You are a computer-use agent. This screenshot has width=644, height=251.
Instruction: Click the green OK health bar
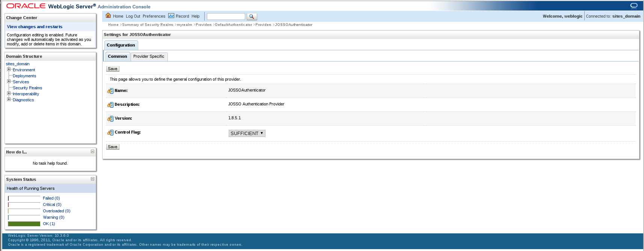click(x=24, y=224)
